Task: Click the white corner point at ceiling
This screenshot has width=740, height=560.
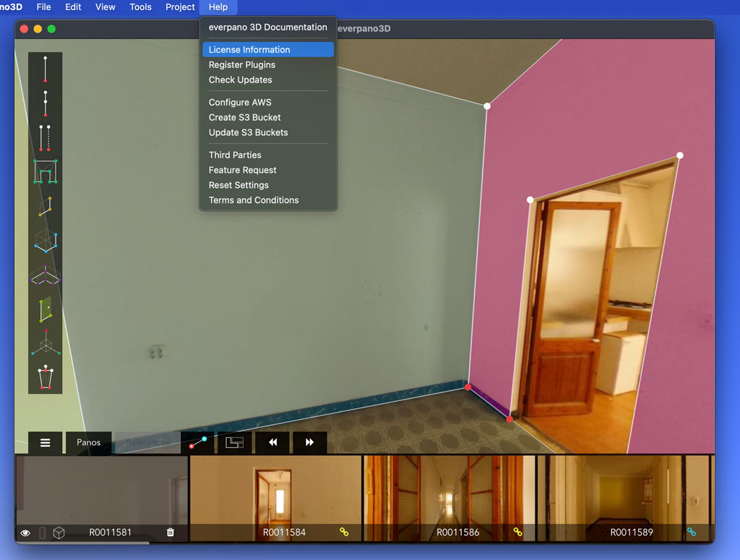Action: (487, 106)
